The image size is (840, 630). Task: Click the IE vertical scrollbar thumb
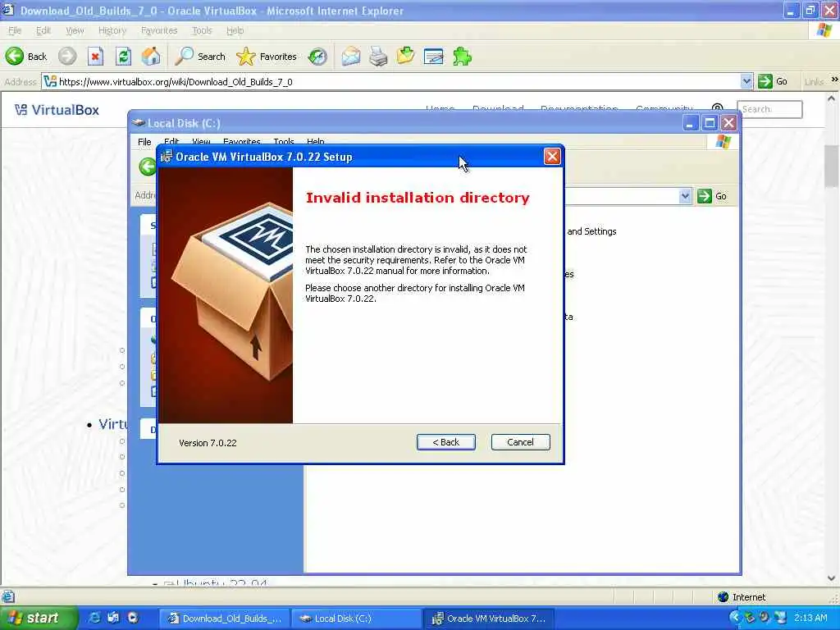click(831, 166)
